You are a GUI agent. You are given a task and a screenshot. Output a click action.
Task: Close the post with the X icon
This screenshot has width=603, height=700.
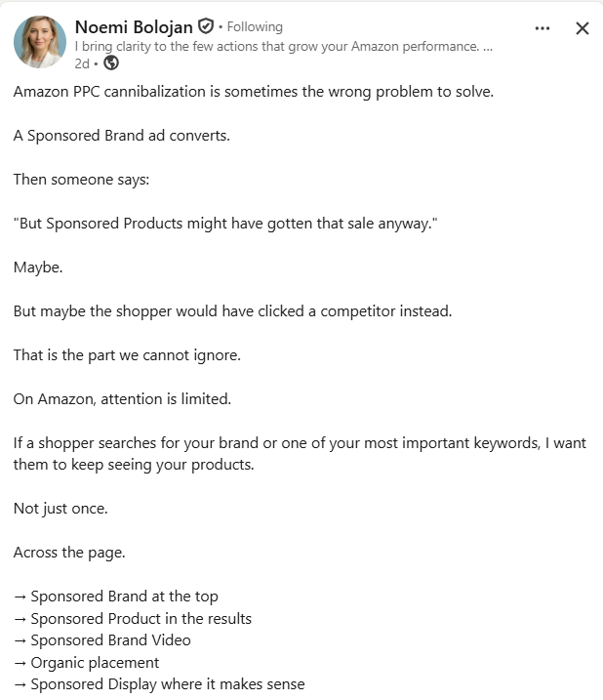(x=583, y=28)
